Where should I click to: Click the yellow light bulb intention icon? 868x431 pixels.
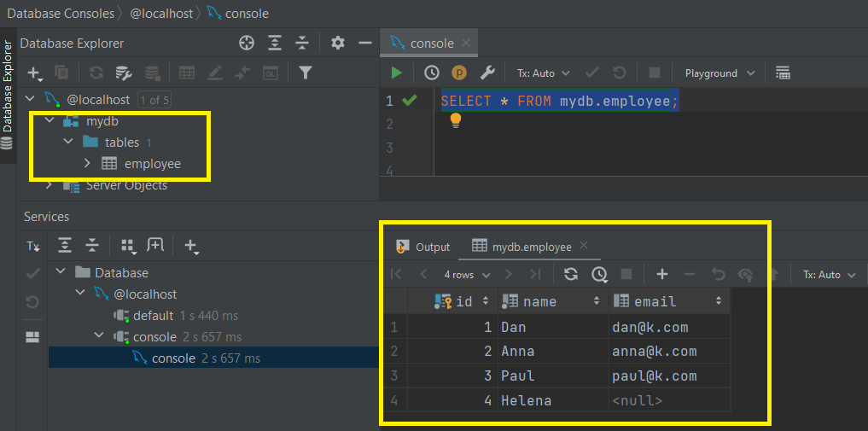click(x=456, y=120)
